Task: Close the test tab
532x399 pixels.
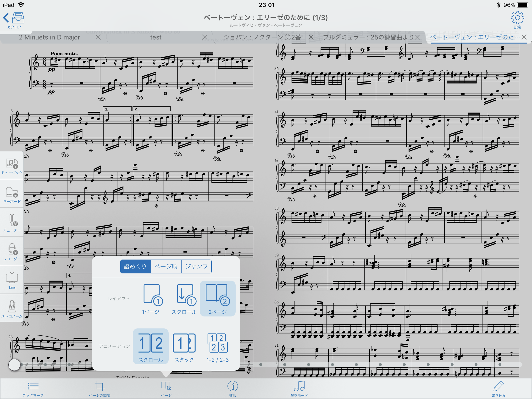Action: (x=205, y=37)
